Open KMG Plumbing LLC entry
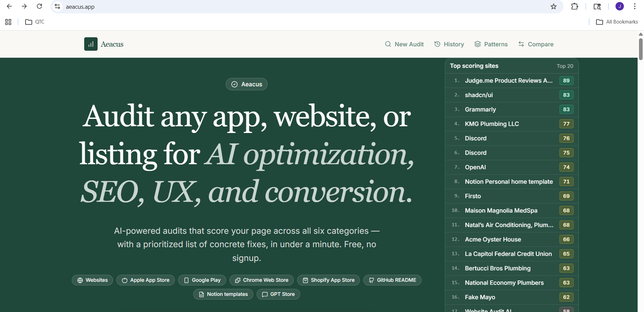The image size is (644, 312). tap(512, 124)
